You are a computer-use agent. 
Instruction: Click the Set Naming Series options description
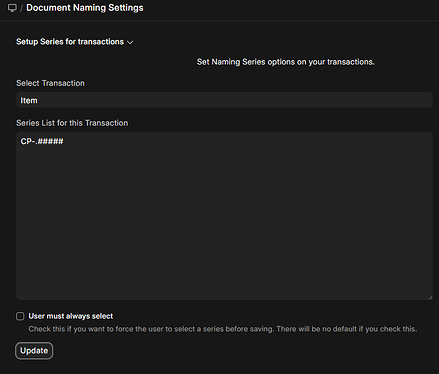286,62
